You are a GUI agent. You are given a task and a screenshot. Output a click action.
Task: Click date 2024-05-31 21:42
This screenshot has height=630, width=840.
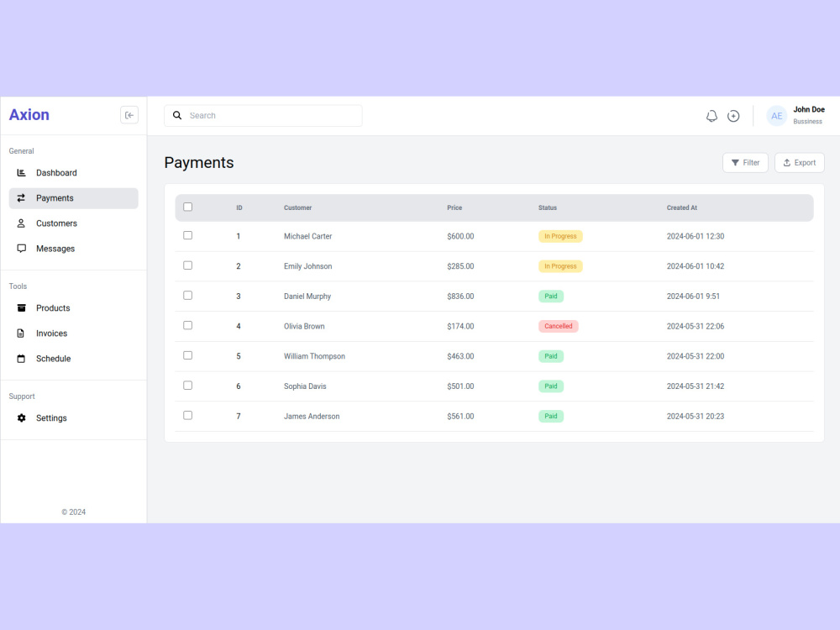click(696, 386)
